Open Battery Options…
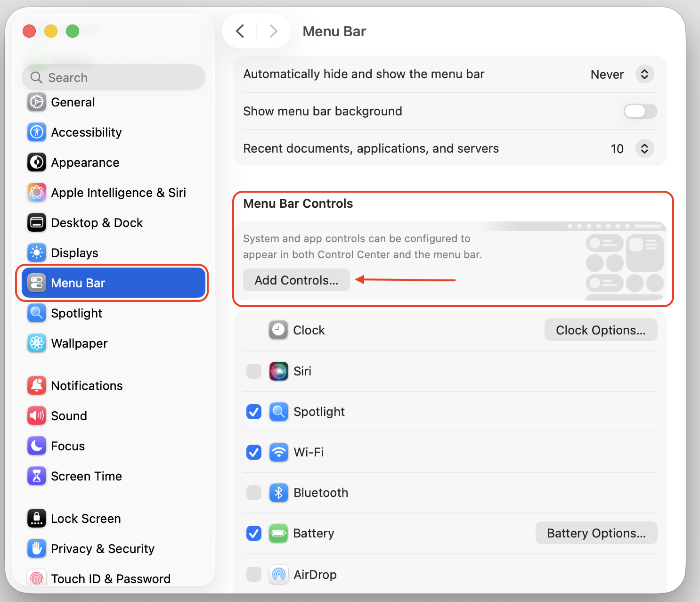 click(596, 533)
